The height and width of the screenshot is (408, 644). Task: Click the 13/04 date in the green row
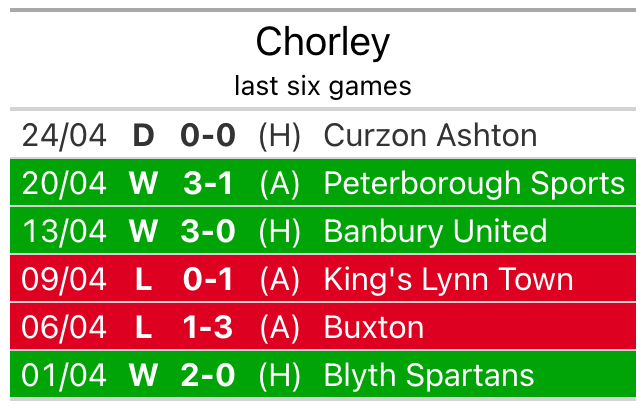coord(64,231)
